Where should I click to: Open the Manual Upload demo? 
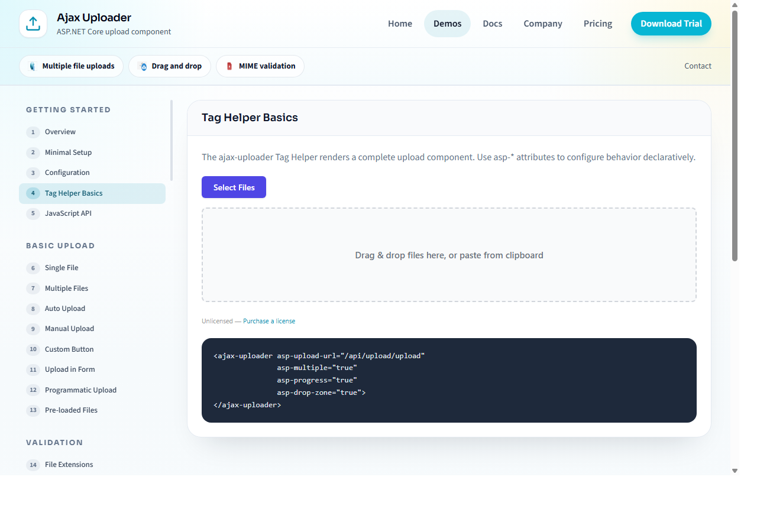92,329
